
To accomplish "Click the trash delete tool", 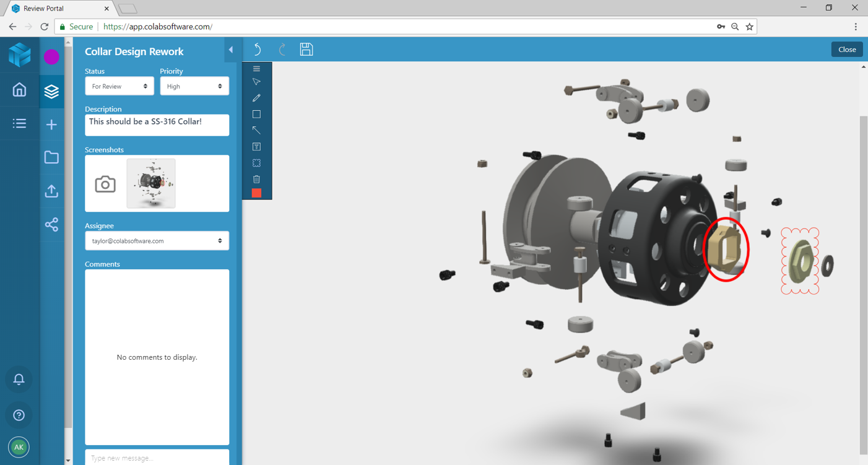I will pos(256,179).
